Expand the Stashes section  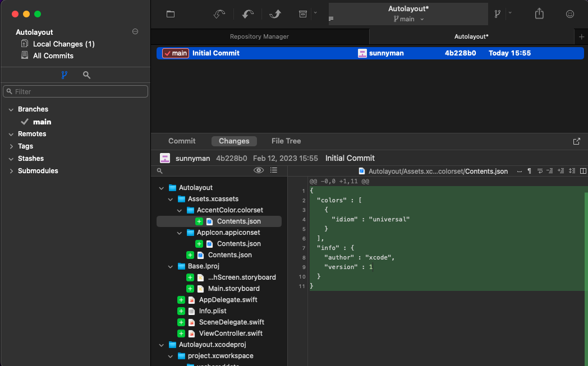(12, 159)
